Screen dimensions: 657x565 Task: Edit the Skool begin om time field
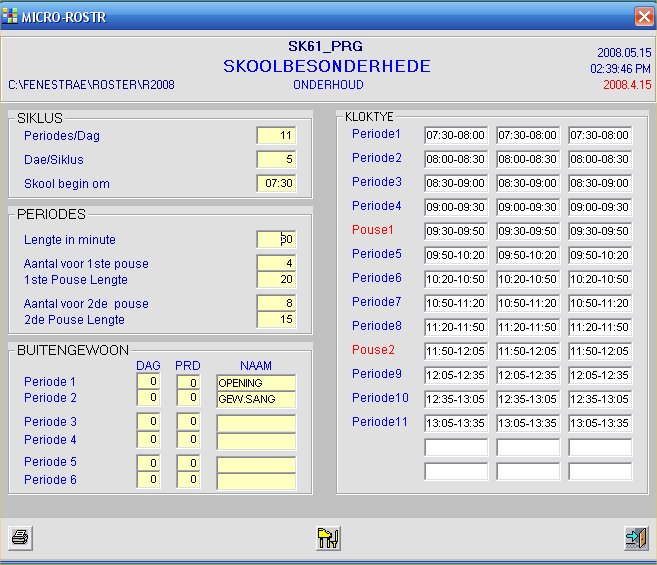pyautogui.click(x=276, y=184)
